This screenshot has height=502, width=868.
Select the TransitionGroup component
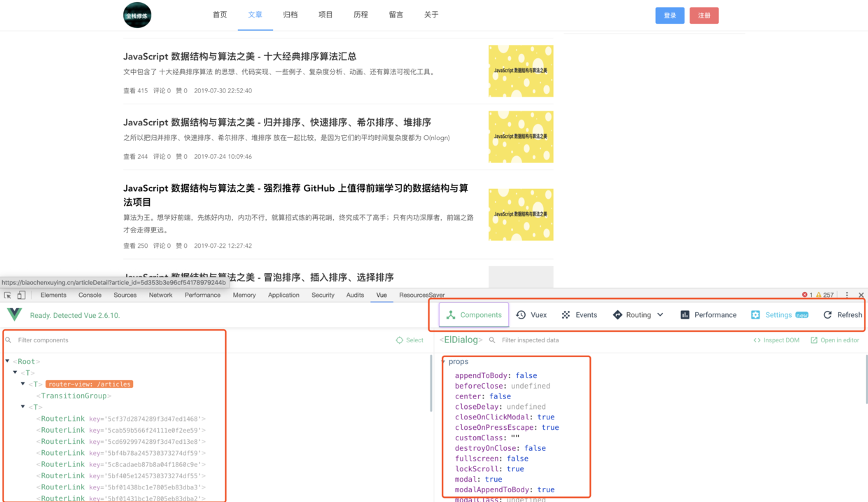(73, 396)
